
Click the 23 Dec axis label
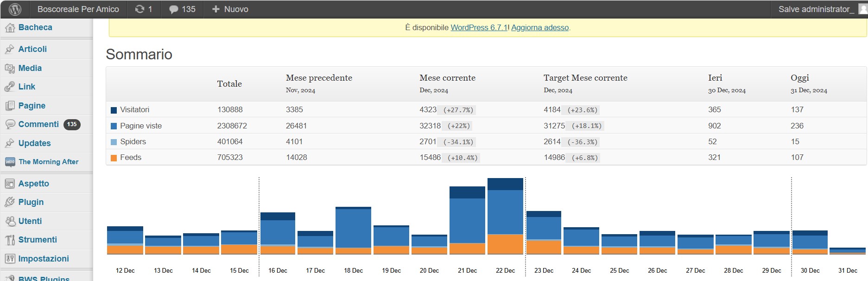coord(544,270)
